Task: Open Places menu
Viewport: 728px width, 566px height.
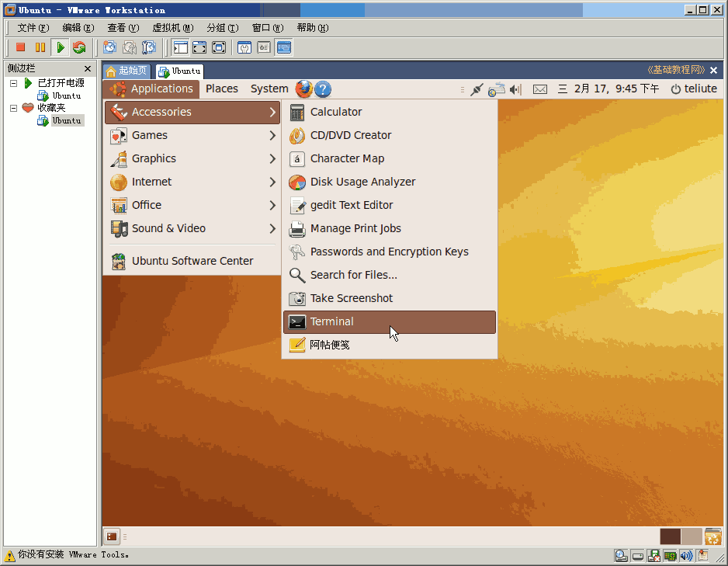Action: [222, 89]
